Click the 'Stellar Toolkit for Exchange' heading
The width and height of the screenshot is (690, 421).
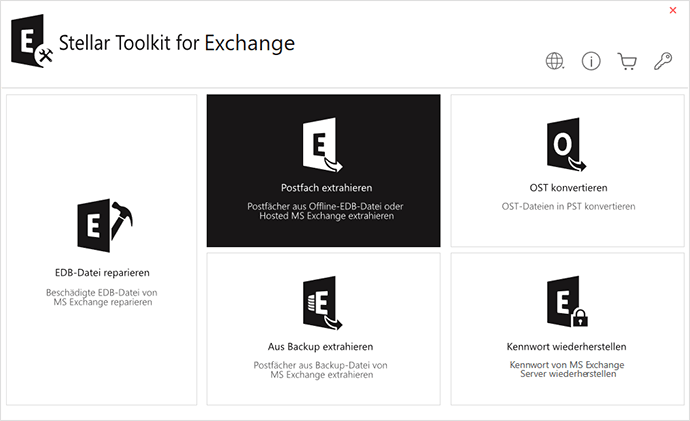pyautogui.click(x=176, y=43)
